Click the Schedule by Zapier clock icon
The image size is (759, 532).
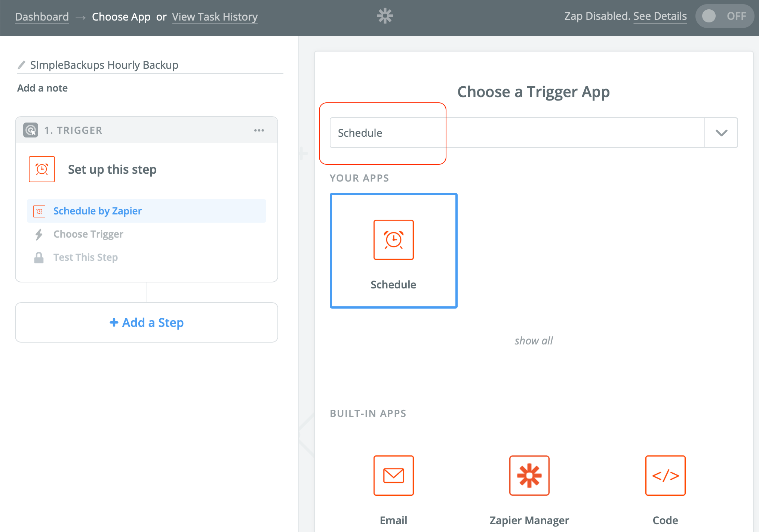click(x=39, y=211)
